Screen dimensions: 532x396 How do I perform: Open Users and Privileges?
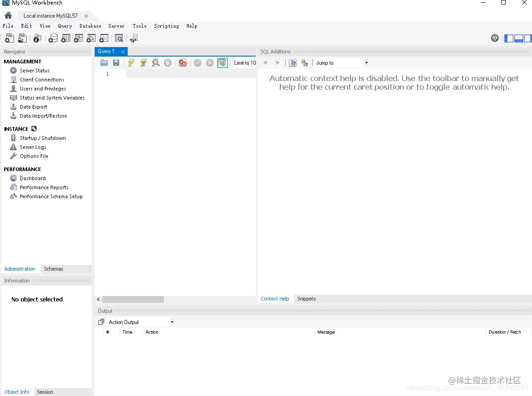[x=43, y=89]
